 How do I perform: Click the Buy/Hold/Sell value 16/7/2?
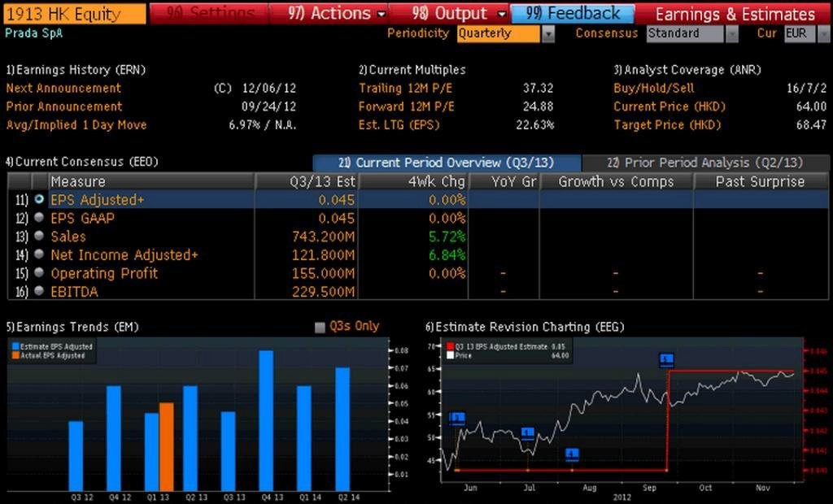click(806, 88)
